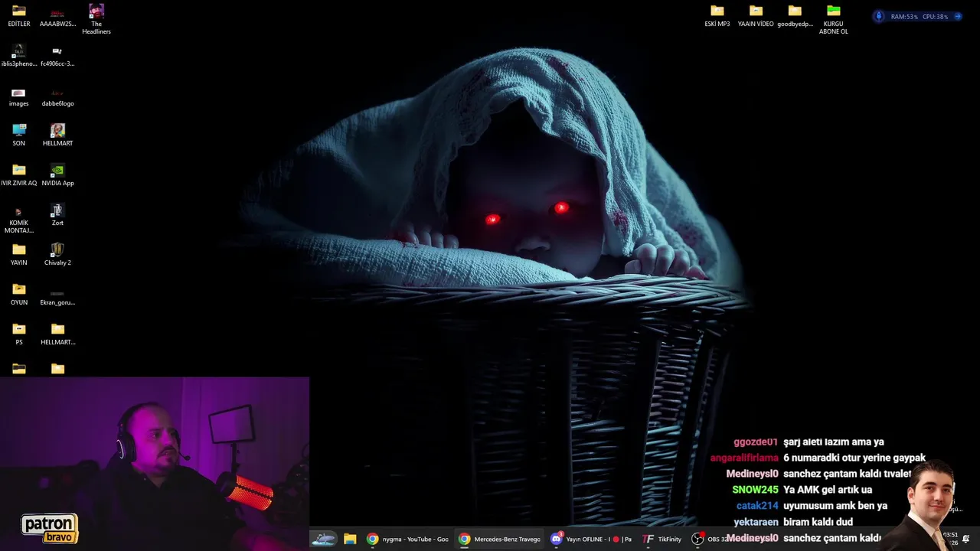Screen dimensions: 980x551
Task: Open Discord Yayın OFLINE taskbar window
Action: [591, 539]
